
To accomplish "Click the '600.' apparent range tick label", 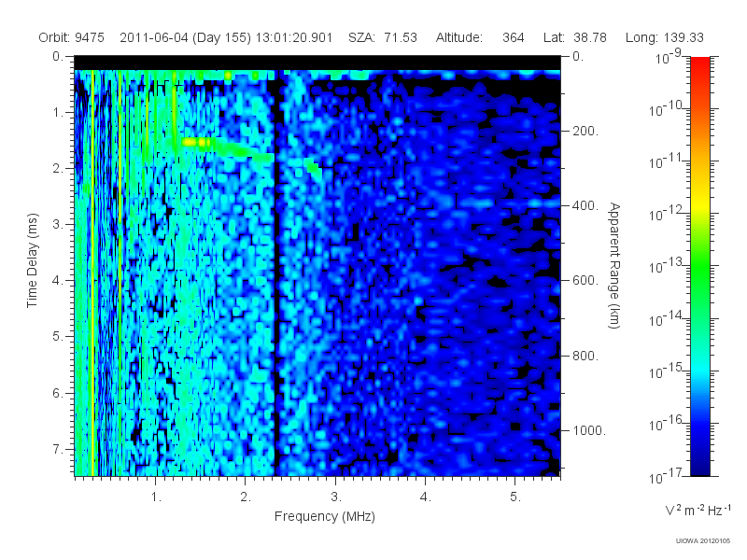I will [x=585, y=281].
